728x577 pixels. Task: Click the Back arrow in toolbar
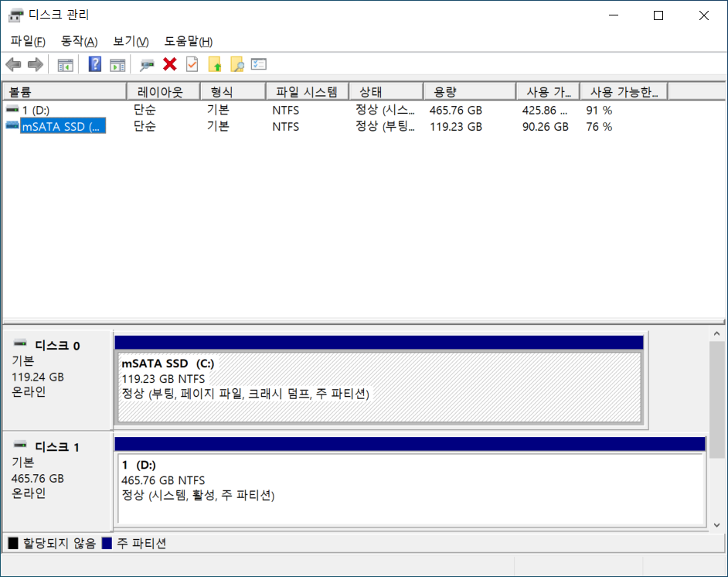tap(13, 64)
